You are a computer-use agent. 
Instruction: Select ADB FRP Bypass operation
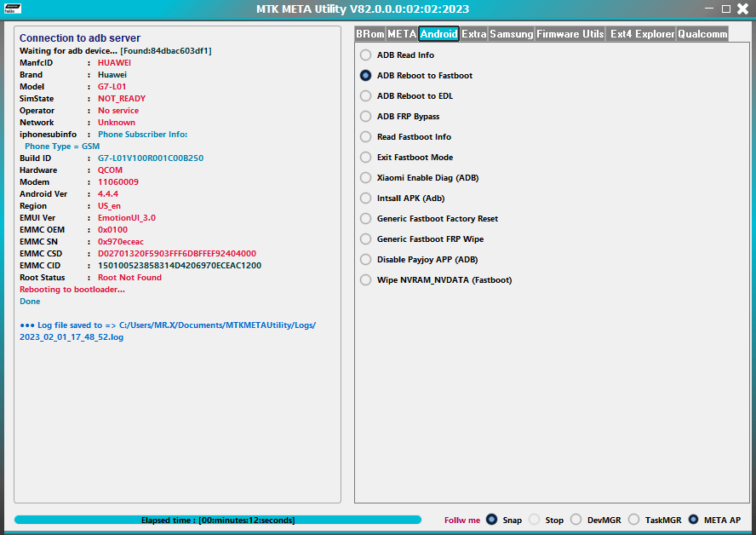click(365, 116)
